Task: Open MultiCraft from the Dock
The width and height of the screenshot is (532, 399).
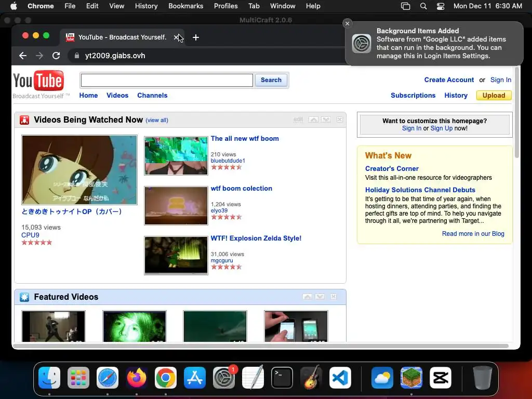Action: click(411, 378)
